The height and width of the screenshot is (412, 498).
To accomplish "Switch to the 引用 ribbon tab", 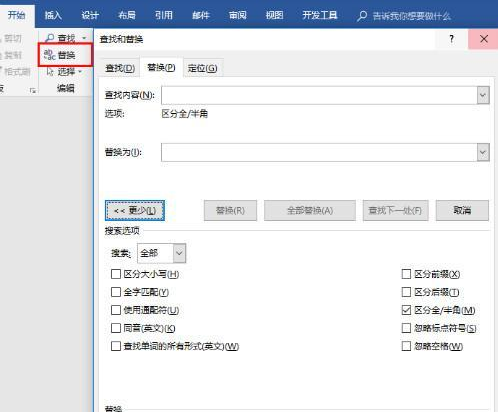I will pos(164,15).
